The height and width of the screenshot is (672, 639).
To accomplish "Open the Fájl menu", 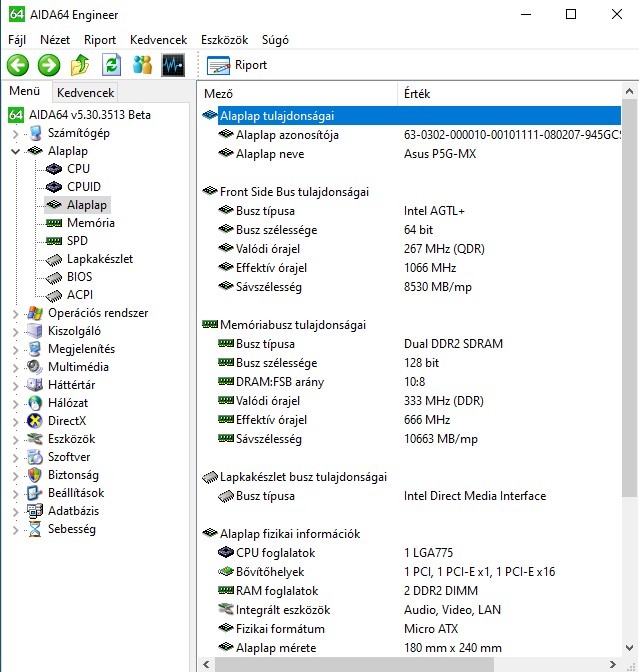I will coord(17,40).
